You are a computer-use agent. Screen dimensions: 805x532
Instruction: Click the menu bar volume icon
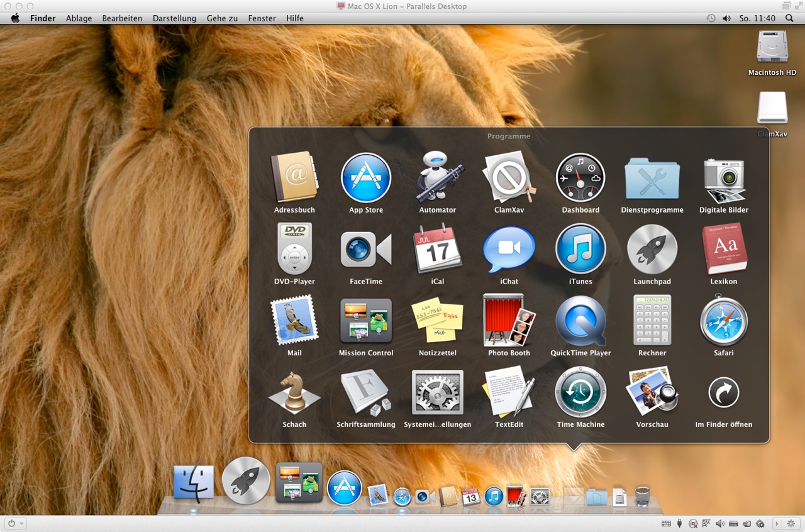[x=726, y=18]
